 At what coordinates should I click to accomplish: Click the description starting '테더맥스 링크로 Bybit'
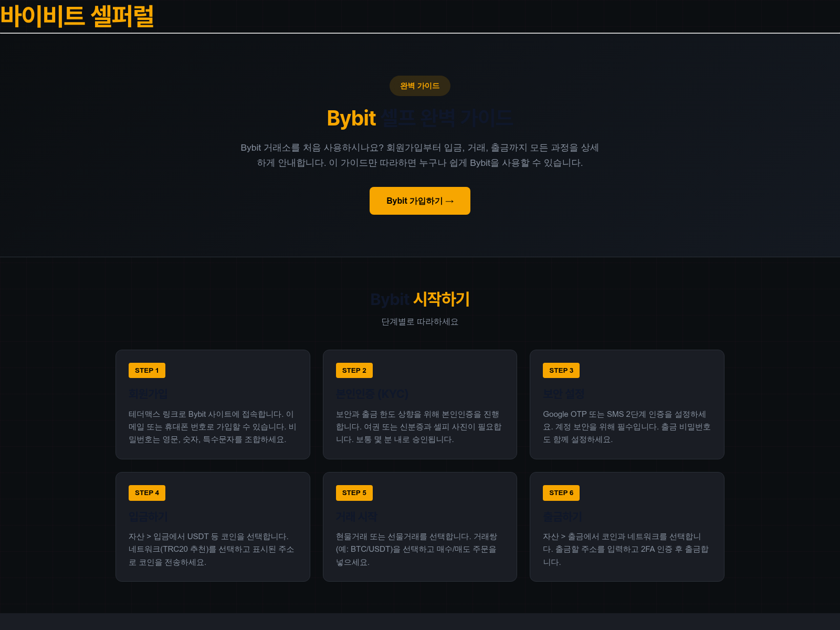pos(213,427)
